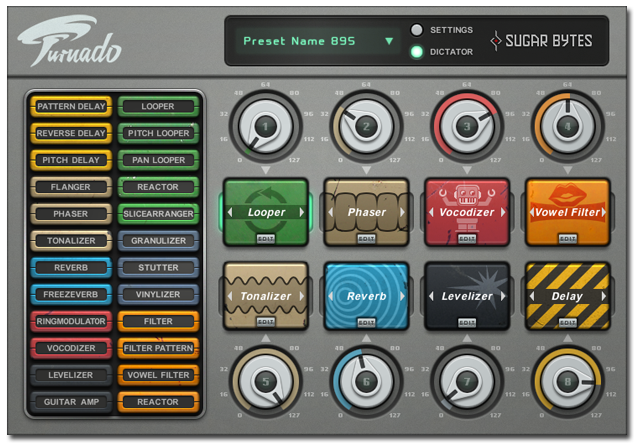
Task: Click the orange knob 4
Action: pos(568,127)
